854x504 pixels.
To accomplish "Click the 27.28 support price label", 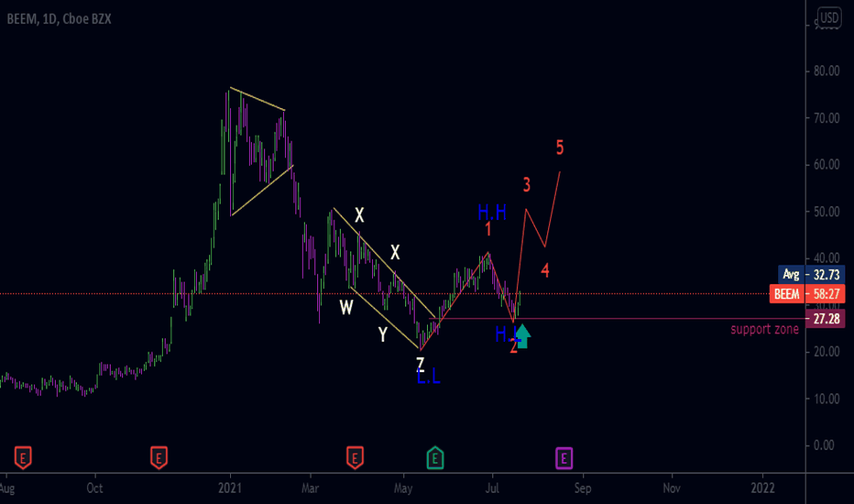I will click(x=826, y=319).
